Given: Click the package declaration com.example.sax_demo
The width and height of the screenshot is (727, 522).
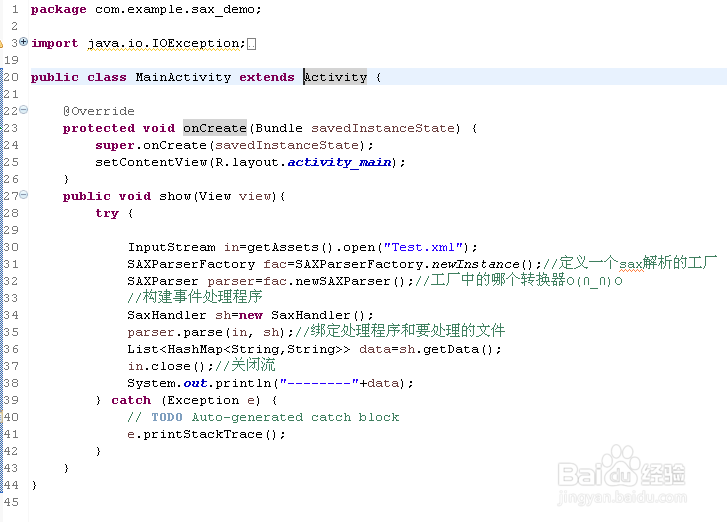Looking at the screenshot, I should click(x=146, y=9).
